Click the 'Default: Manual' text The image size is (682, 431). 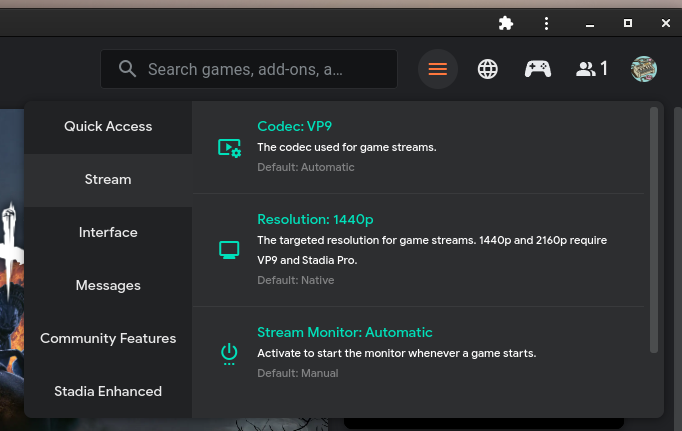point(298,374)
